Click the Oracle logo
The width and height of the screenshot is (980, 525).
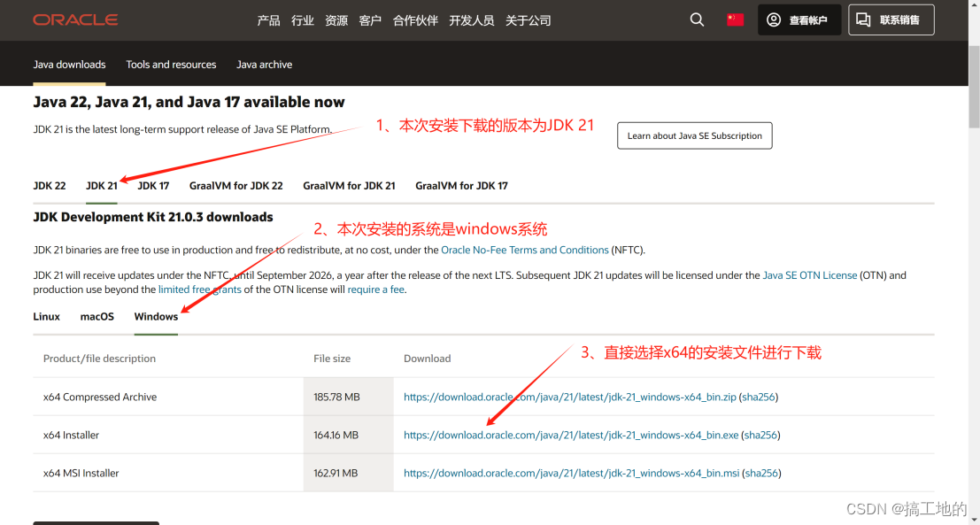point(75,20)
